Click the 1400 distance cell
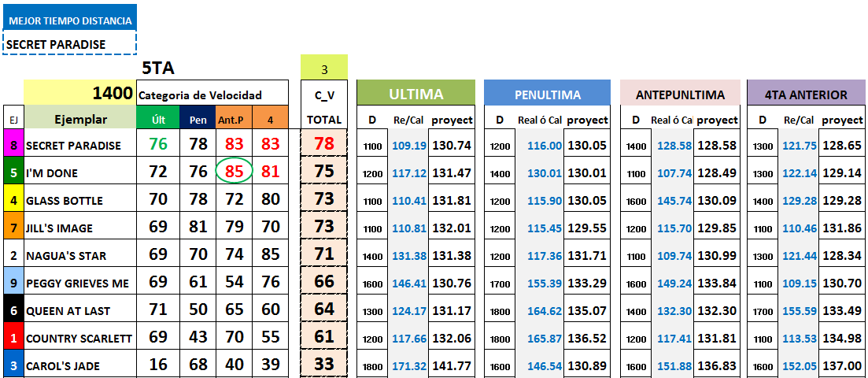The width and height of the screenshot is (868, 378). [80, 93]
